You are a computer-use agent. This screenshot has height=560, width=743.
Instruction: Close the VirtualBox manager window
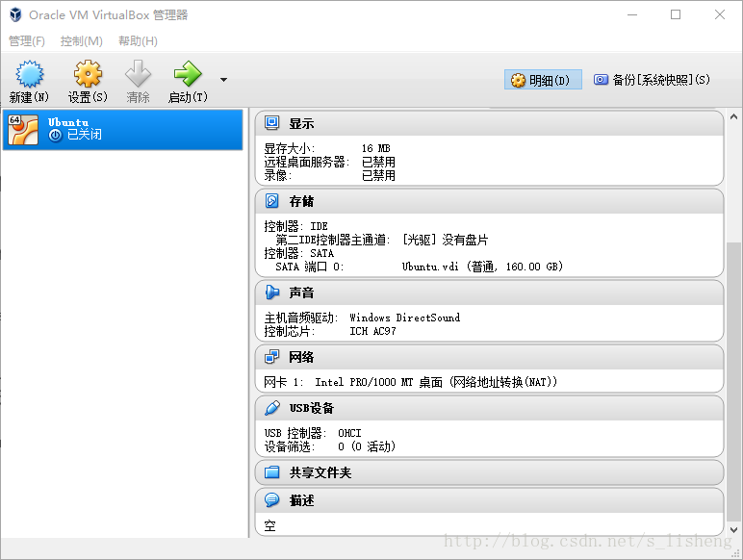point(720,14)
